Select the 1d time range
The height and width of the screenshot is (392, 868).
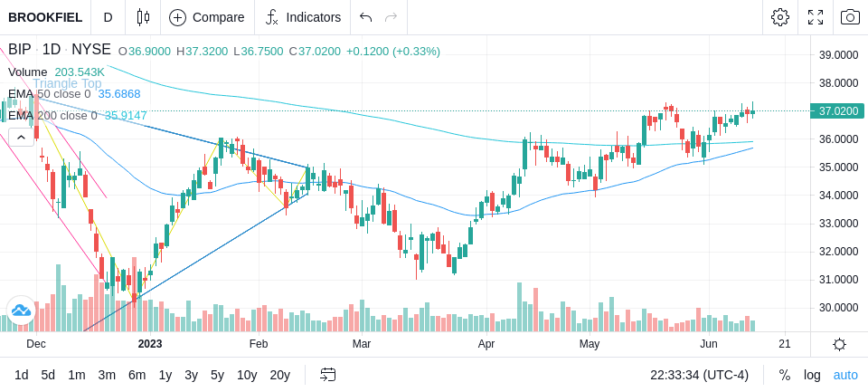coord(21,376)
